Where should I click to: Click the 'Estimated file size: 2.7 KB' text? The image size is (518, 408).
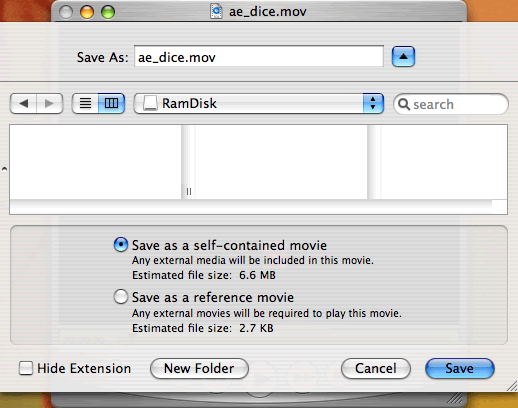(203, 328)
